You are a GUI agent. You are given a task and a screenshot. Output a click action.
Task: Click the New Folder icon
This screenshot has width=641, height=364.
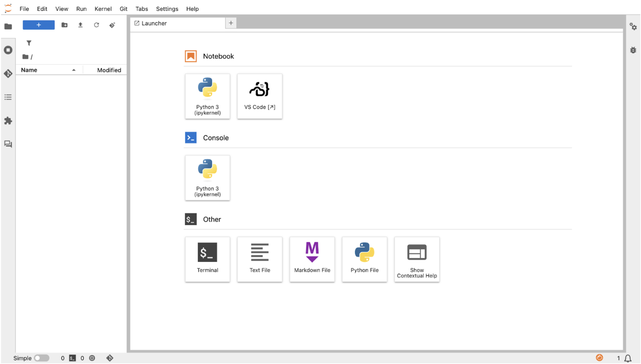[64, 25]
